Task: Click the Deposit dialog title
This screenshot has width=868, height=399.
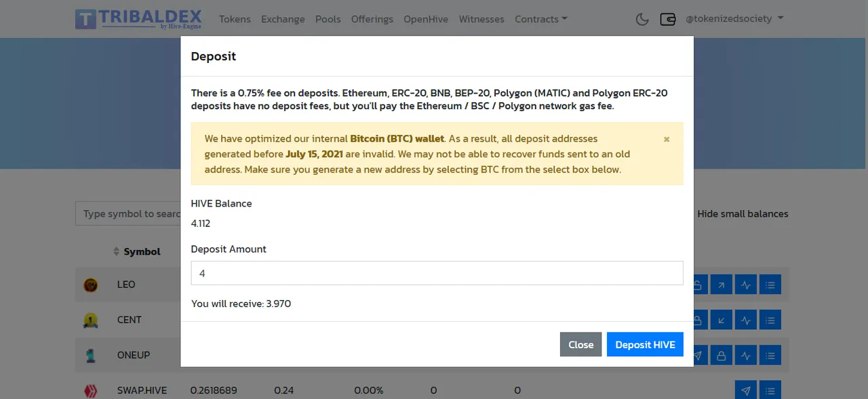Action: point(214,56)
